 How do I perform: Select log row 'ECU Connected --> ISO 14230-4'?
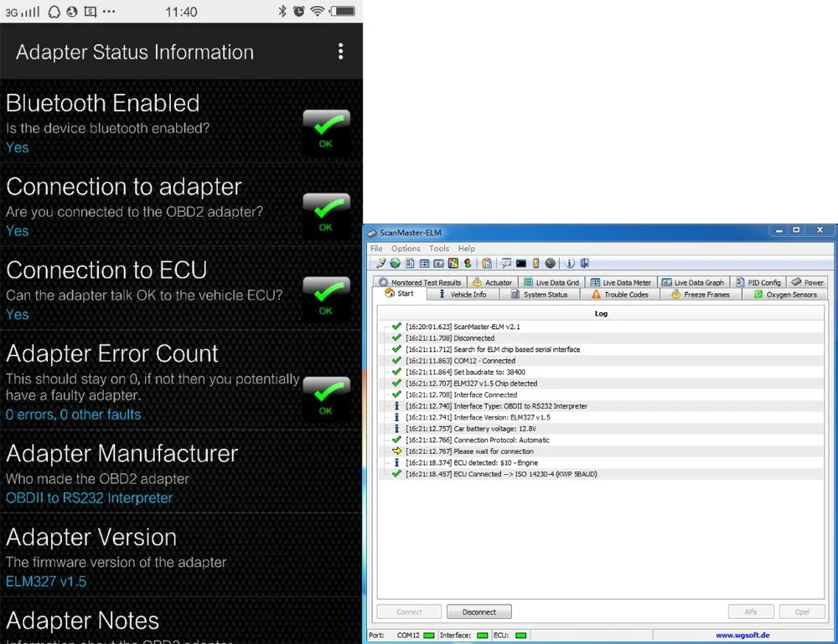coord(601,474)
